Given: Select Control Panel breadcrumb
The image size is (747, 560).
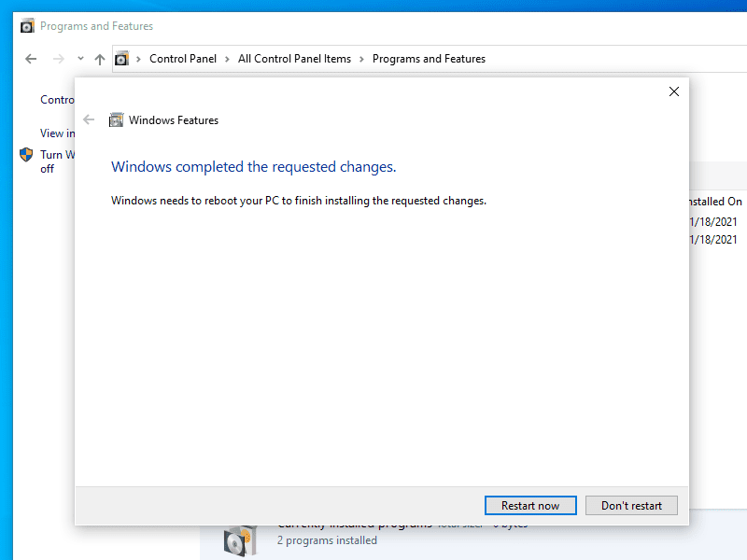Looking at the screenshot, I should (183, 59).
